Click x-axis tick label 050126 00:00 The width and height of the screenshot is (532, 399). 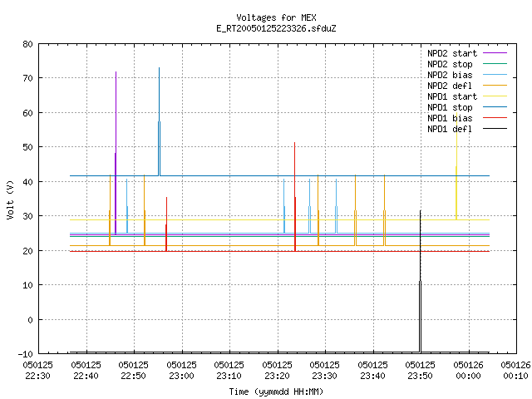469,371
